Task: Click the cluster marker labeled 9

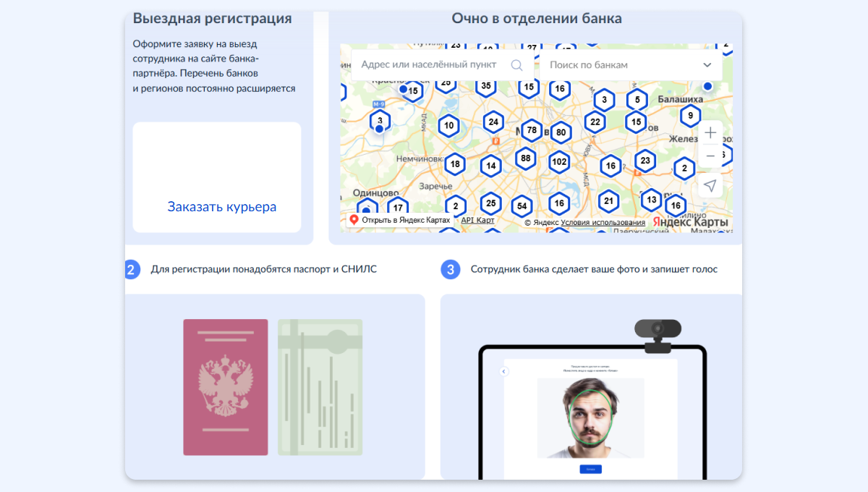Action: 691,115
